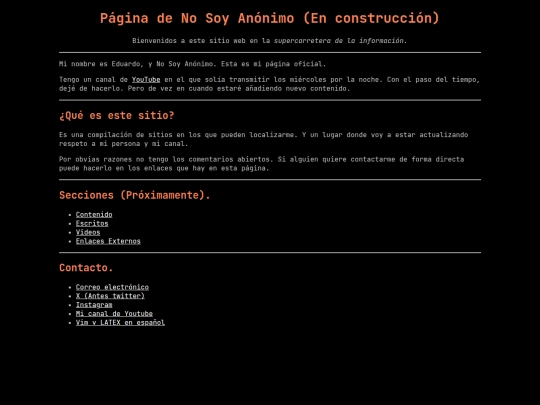Visit Mi canal de Youtube link
The height and width of the screenshot is (405, 540).
[114, 314]
